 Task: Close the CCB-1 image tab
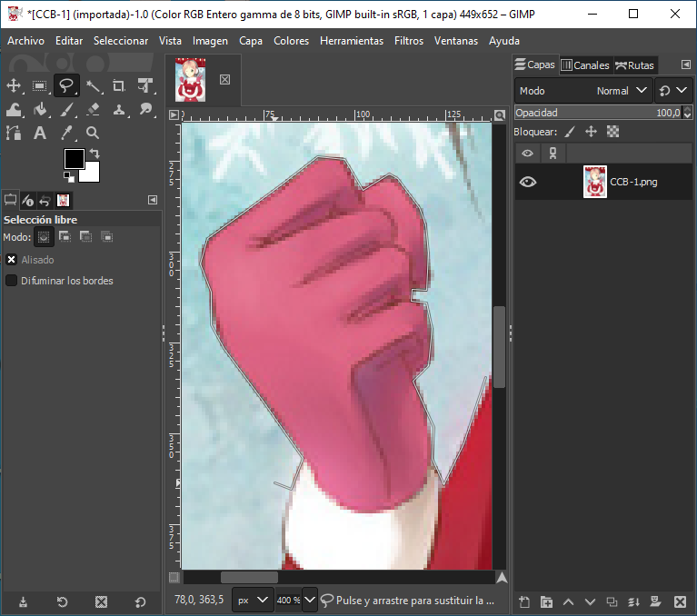click(x=225, y=80)
